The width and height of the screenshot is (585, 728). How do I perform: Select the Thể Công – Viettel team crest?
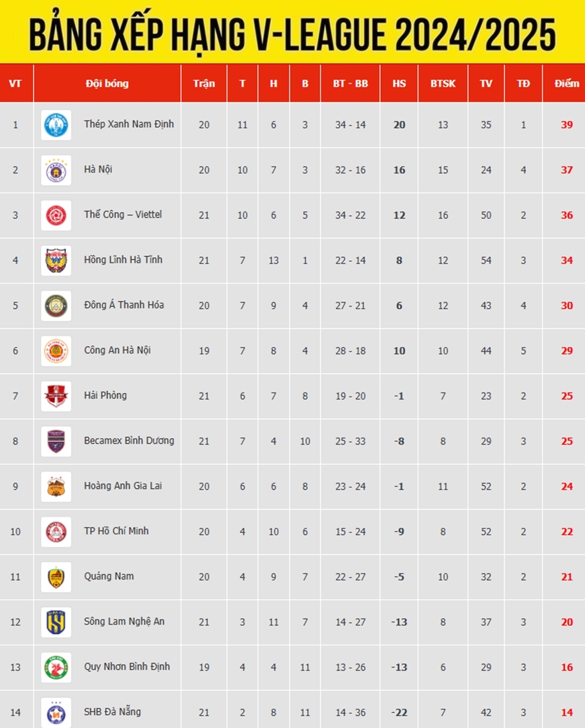(56, 215)
